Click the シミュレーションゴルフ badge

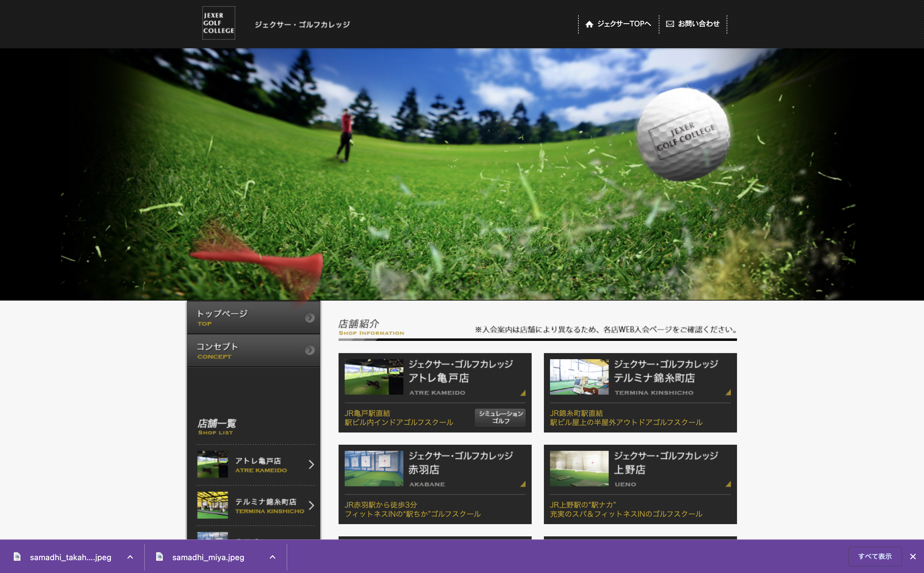500,417
